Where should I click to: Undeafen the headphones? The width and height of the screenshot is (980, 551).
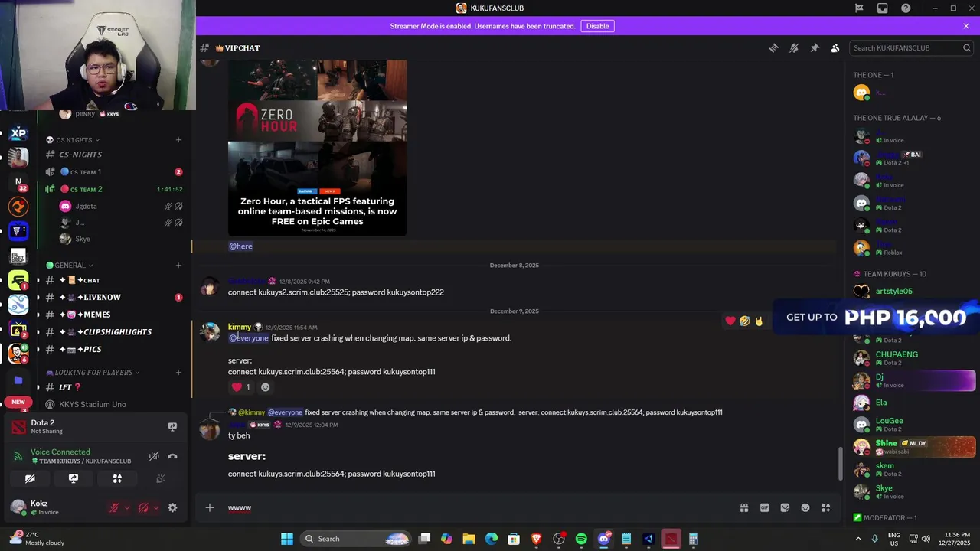(x=143, y=507)
